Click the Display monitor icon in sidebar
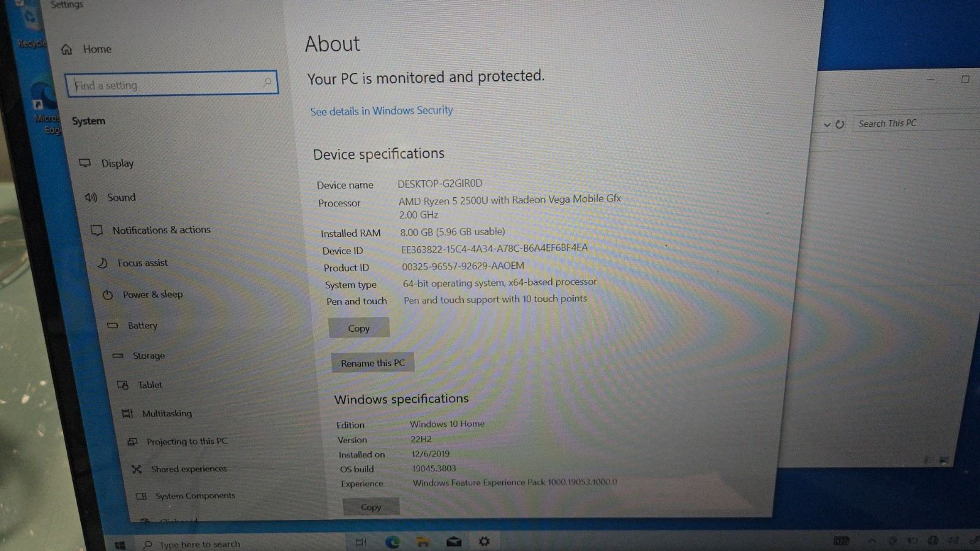Image resolution: width=980 pixels, height=551 pixels. tap(85, 163)
